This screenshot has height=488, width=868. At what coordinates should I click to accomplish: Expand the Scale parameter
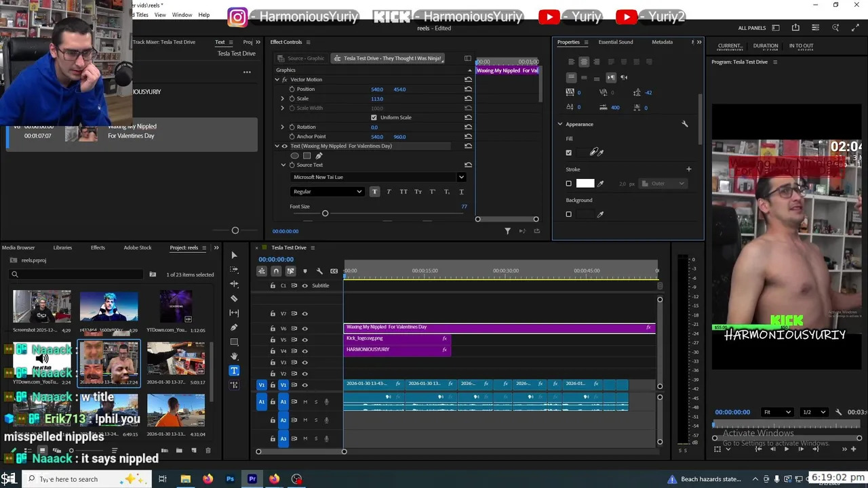283,99
